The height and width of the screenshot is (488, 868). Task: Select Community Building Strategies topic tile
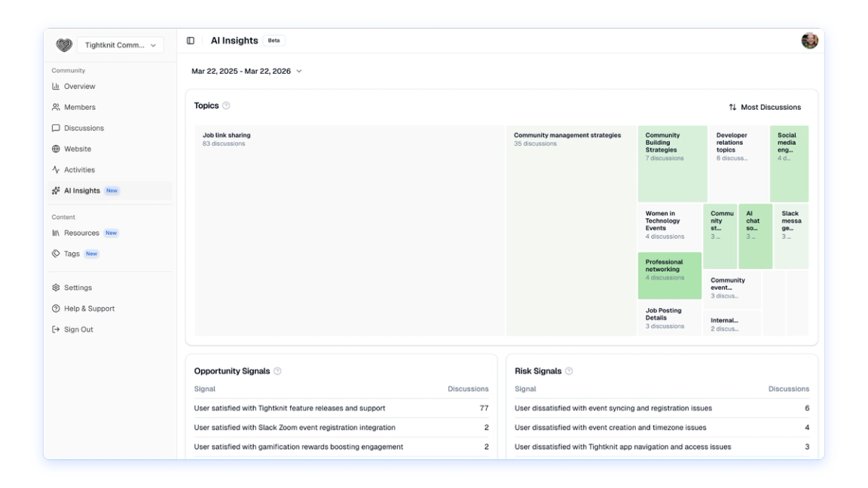pos(673,163)
